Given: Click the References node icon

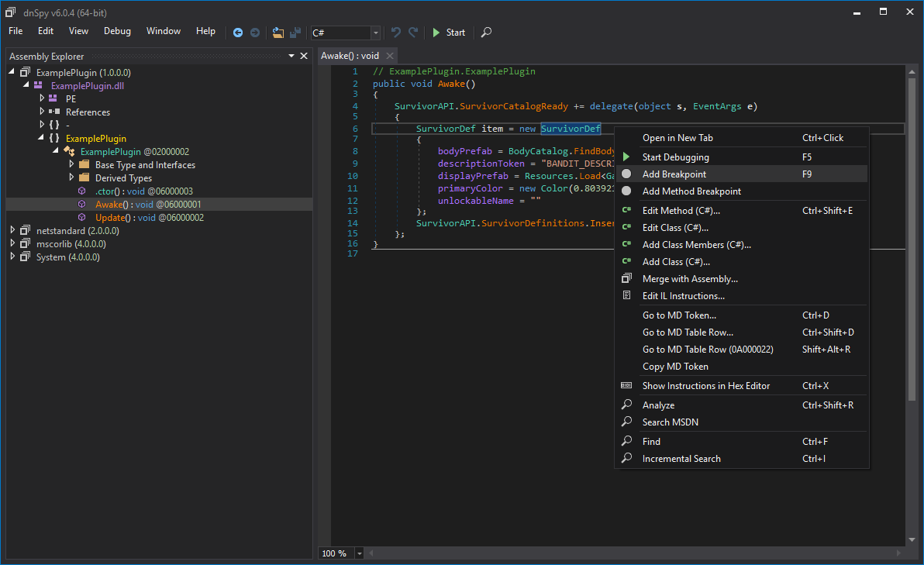Looking at the screenshot, I should pyautogui.click(x=54, y=112).
